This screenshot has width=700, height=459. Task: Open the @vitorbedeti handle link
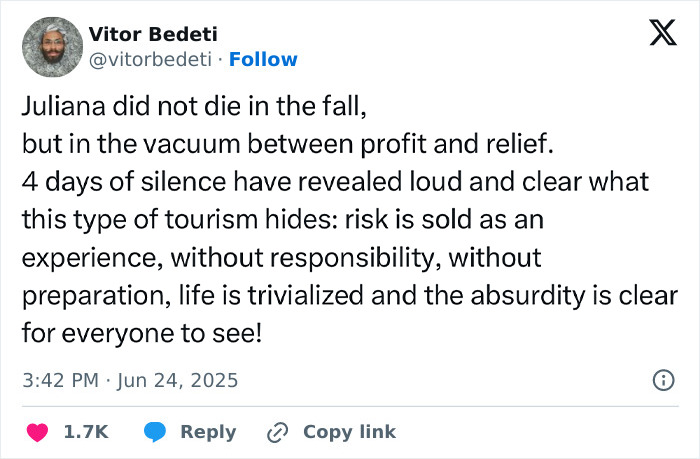click(x=153, y=59)
